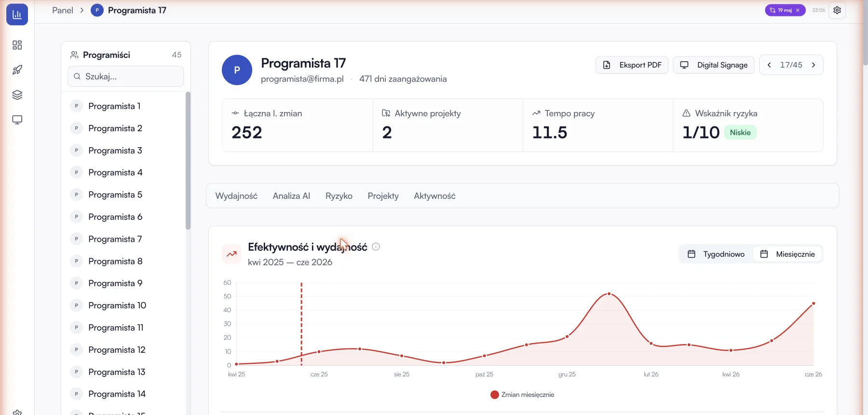
Task: Select Programista 7 from the list
Action: coord(123,239)
